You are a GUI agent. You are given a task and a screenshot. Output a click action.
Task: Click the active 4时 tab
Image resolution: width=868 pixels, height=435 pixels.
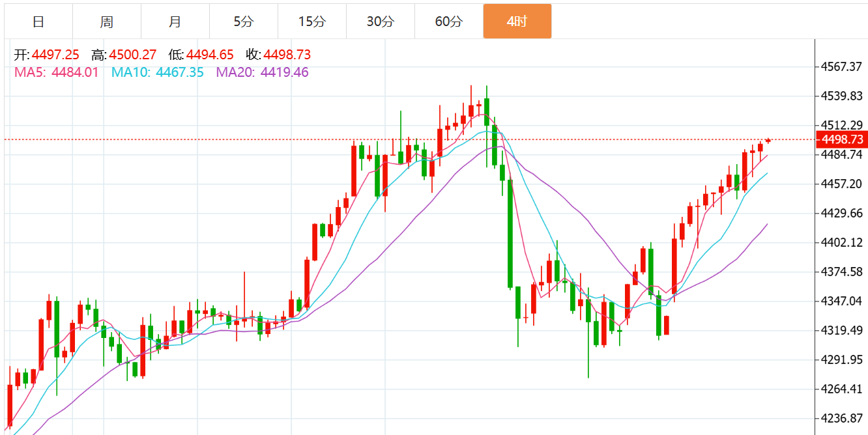[x=517, y=21]
